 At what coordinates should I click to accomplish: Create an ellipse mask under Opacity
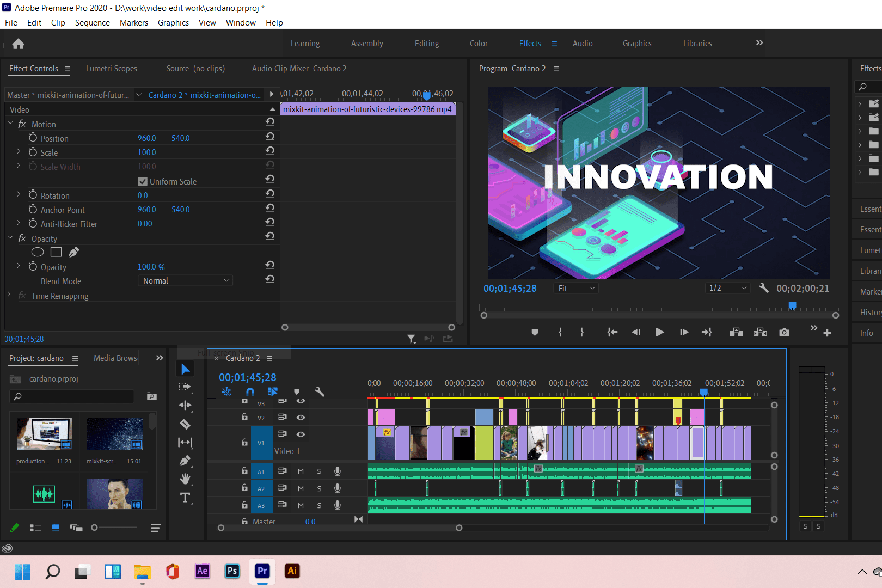pos(38,252)
